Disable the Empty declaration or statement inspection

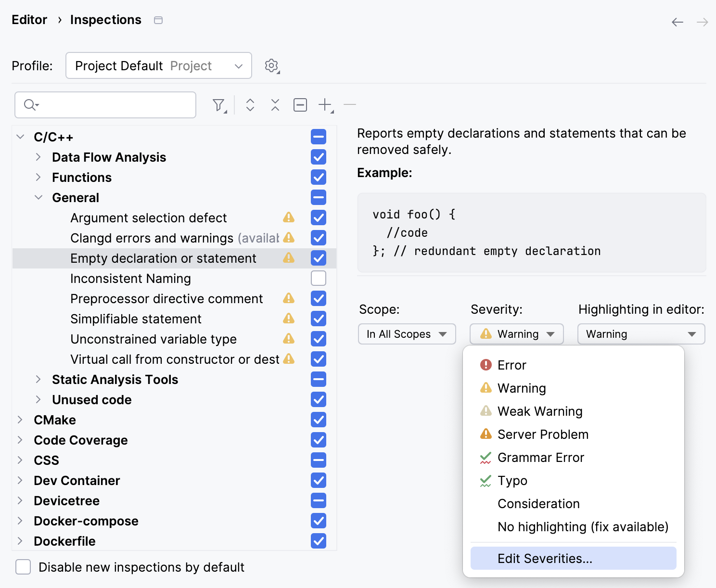tap(318, 258)
